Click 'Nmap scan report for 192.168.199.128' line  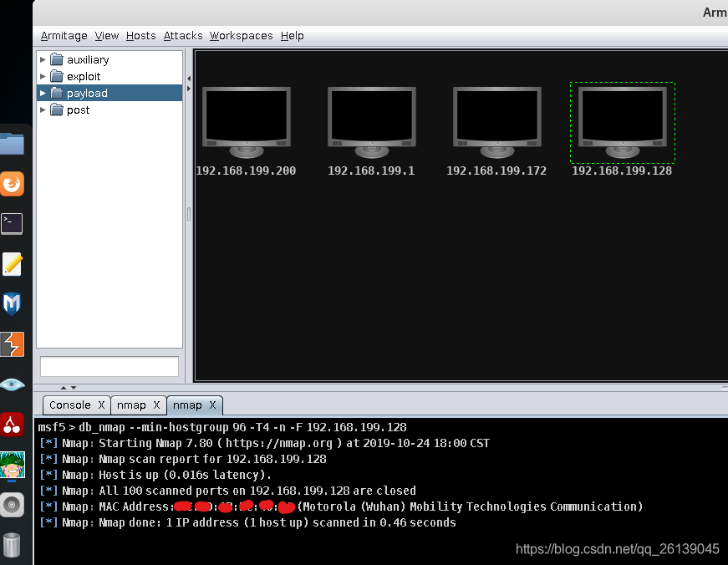(183, 459)
